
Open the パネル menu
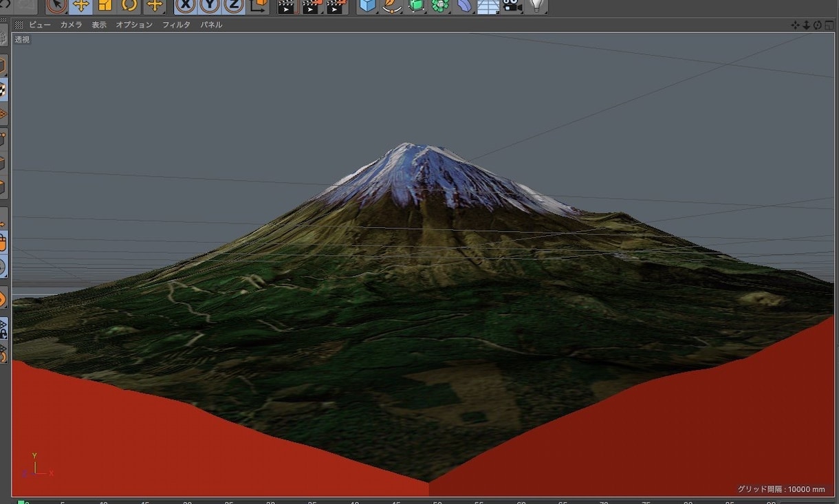[211, 25]
